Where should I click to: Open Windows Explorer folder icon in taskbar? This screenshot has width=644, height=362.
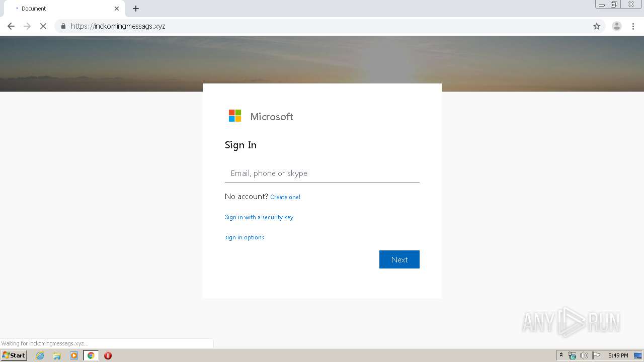[x=57, y=355]
